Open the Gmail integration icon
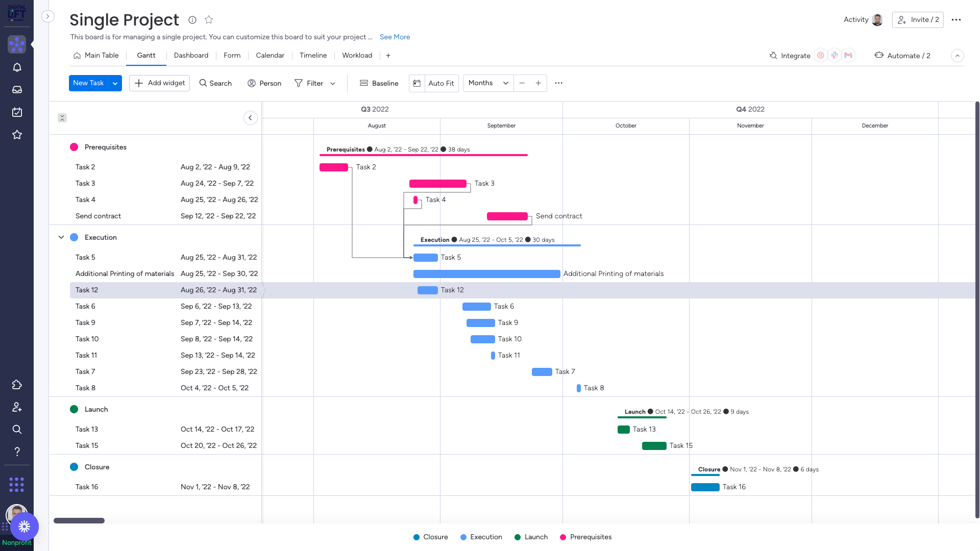Viewport: 980px width, 551px height. pyautogui.click(x=848, y=55)
